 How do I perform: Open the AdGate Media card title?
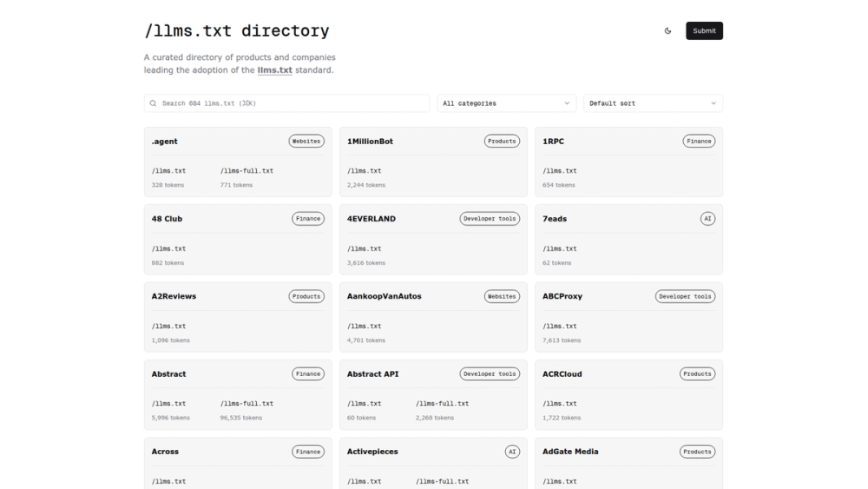click(x=570, y=452)
